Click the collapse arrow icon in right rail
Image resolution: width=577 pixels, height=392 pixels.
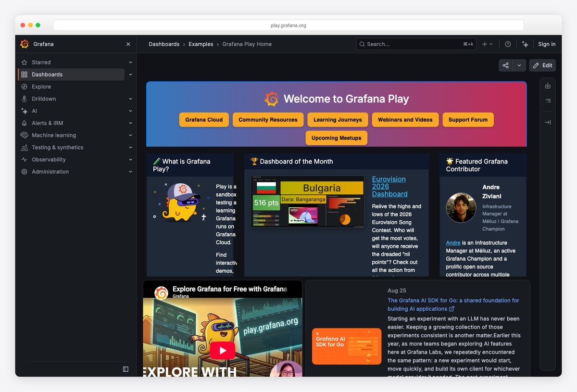coord(548,123)
